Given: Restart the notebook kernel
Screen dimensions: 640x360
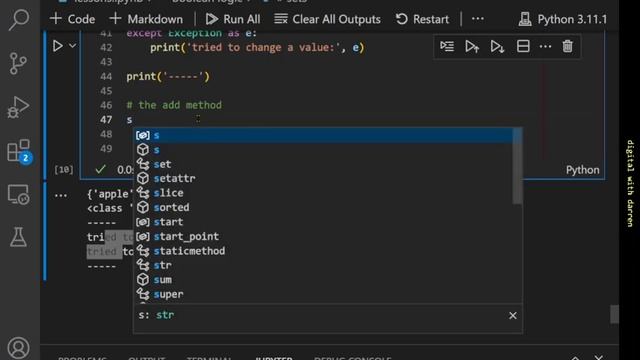Looking at the screenshot, I should coord(422,19).
